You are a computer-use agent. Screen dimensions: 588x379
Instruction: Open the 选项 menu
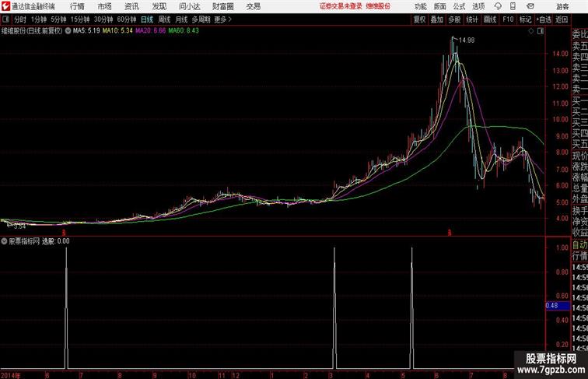tap(478, 6)
